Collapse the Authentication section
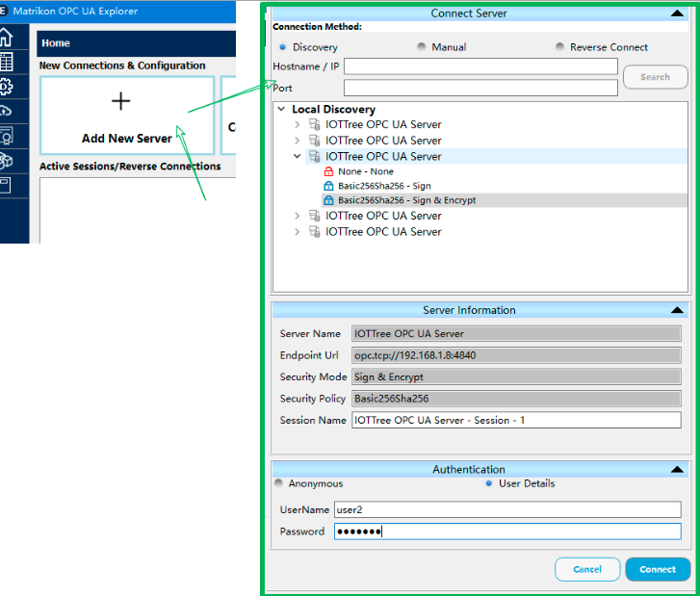This screenshot has width=700, height=596. [677, 469]
